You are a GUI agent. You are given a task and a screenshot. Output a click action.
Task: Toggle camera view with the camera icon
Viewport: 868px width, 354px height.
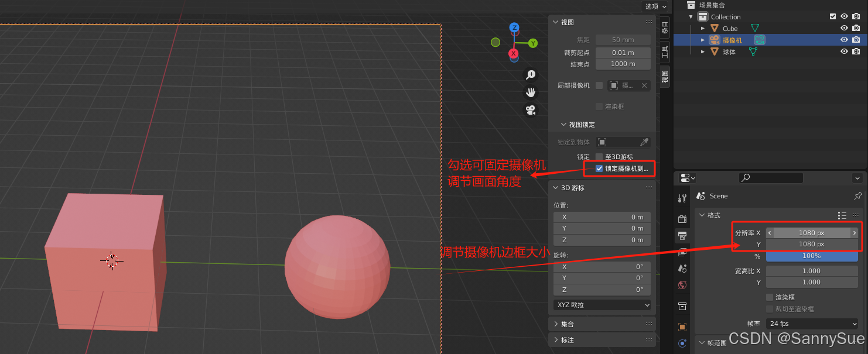[x=531, y=109]
